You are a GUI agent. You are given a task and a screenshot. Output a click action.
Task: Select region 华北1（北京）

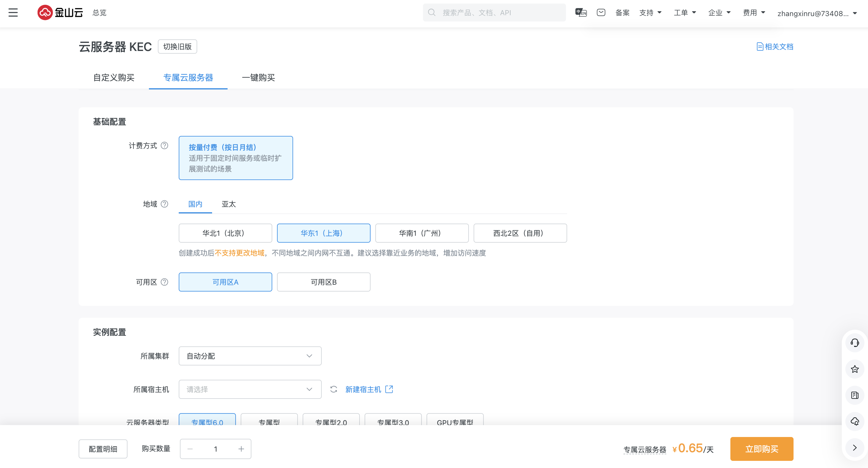pyautogui.click(x=225, y=233)
